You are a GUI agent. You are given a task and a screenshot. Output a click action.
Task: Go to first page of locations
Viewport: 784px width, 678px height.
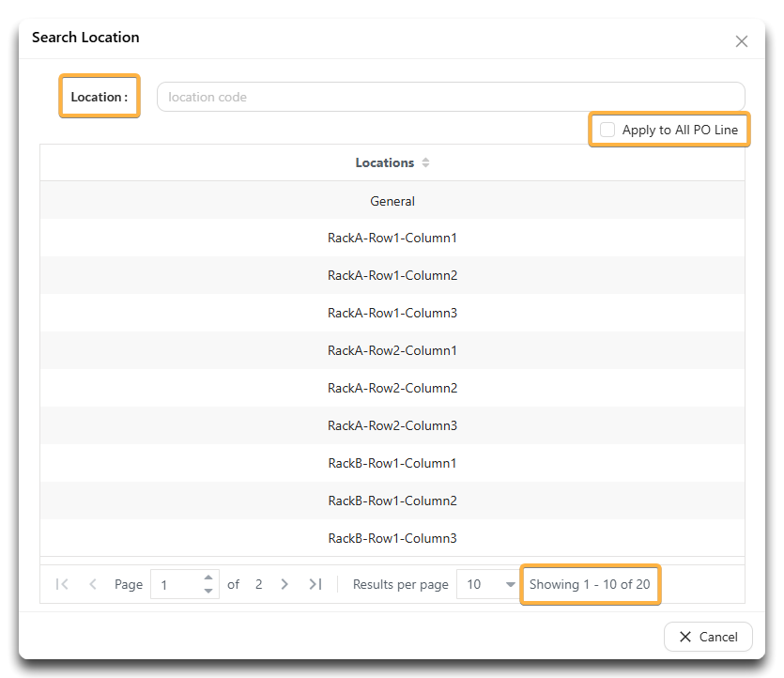pos(62,584)
